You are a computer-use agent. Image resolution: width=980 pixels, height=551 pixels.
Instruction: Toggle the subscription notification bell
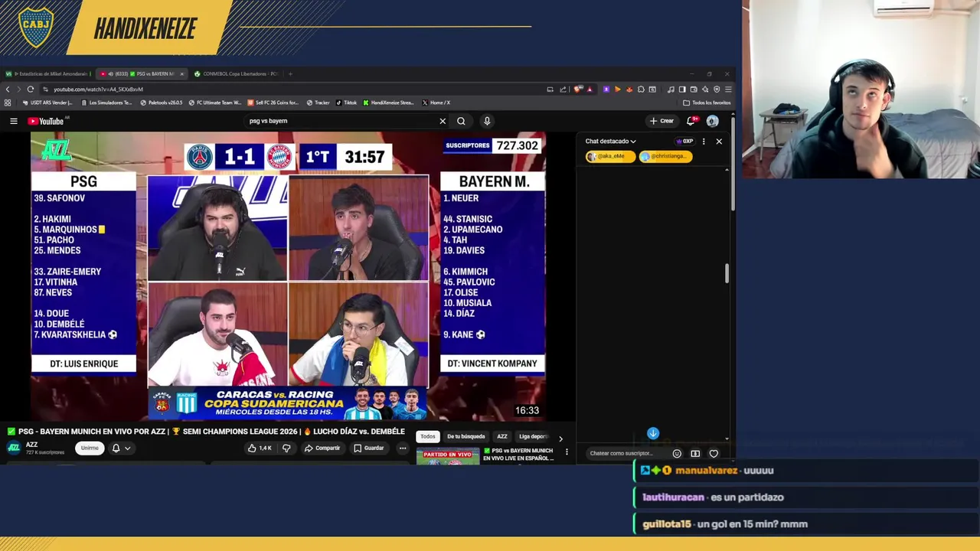(x=116, y=448)
